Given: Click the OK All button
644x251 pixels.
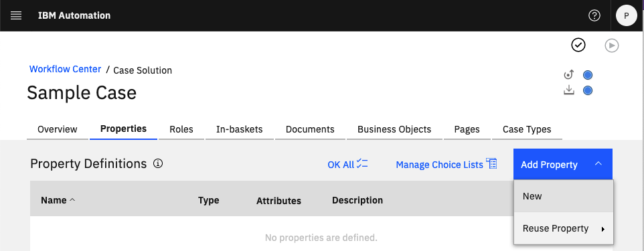Looking at the screenshot, I should [x=347, y=164].
